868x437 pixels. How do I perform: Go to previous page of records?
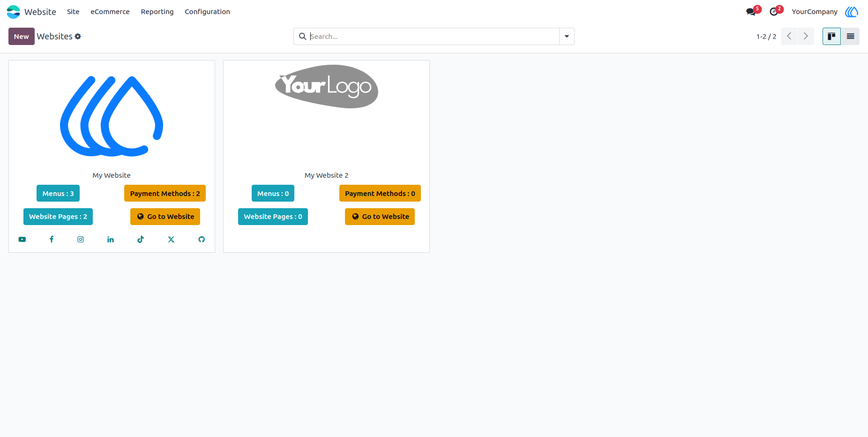789,37
